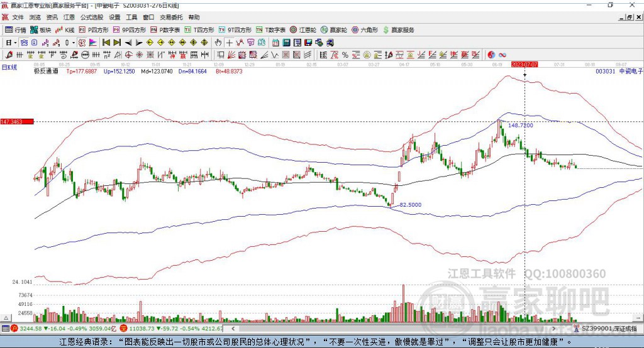Open the P四方形 tool

[94, 30]
